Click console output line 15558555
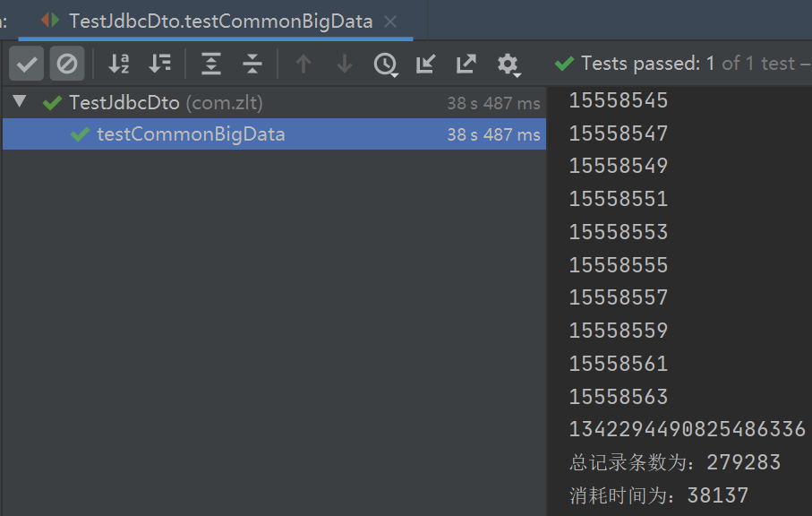This screenshot has width=812, height=516. tap(619, 265)
